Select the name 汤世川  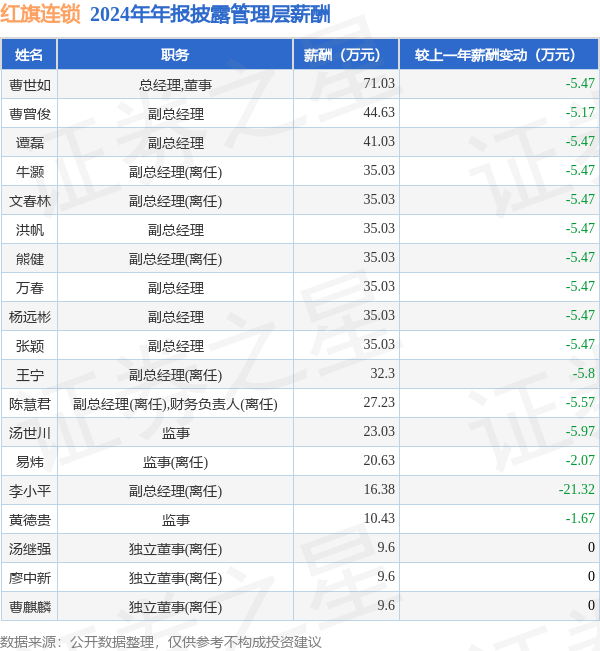[x=30, y=433]
